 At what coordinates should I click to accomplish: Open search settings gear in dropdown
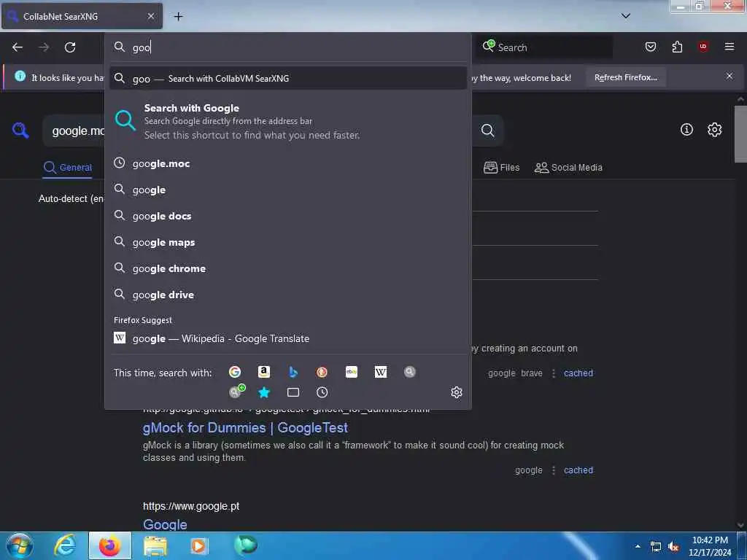pyautogui.click(x=457, y=392)
